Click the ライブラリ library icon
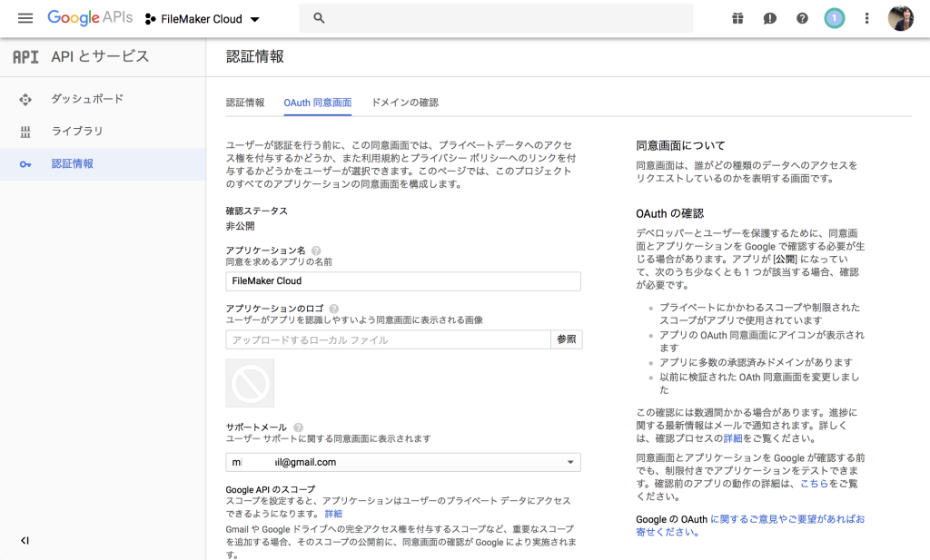This screenshot has height=560, width=930. tap(25, 132)
